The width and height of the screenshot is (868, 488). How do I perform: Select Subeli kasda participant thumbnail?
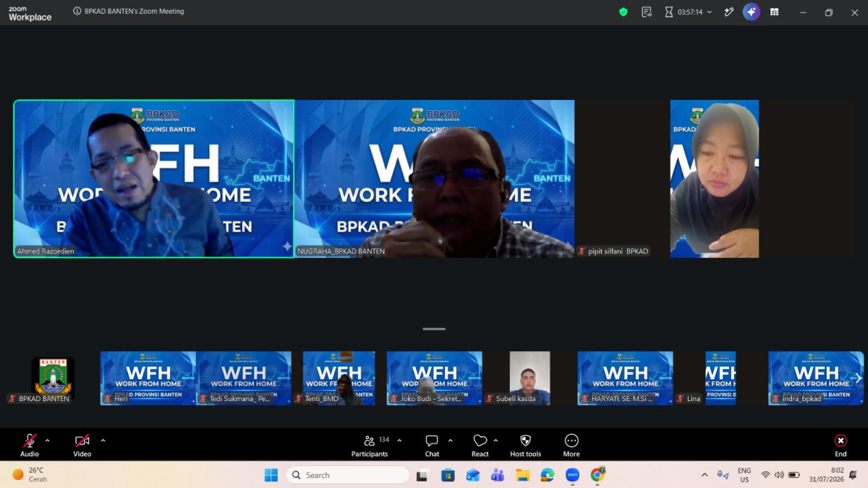[x=530, y=378]
